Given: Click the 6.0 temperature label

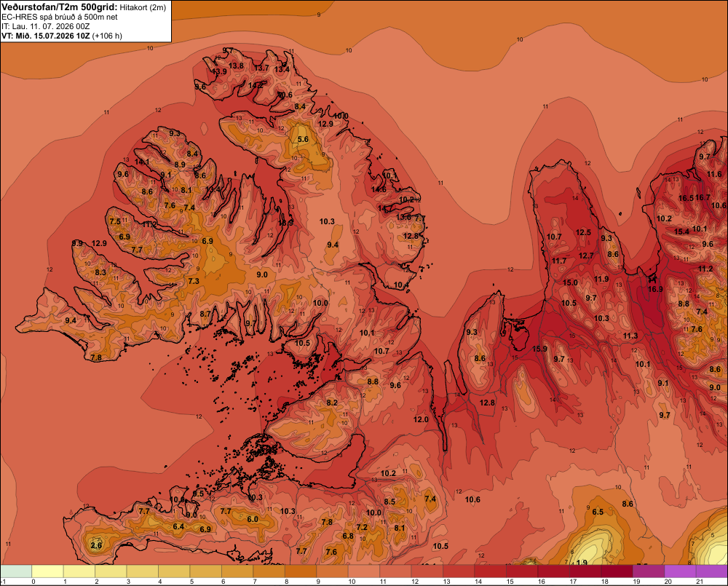Looking at the screenshot, I should [253, 519].
